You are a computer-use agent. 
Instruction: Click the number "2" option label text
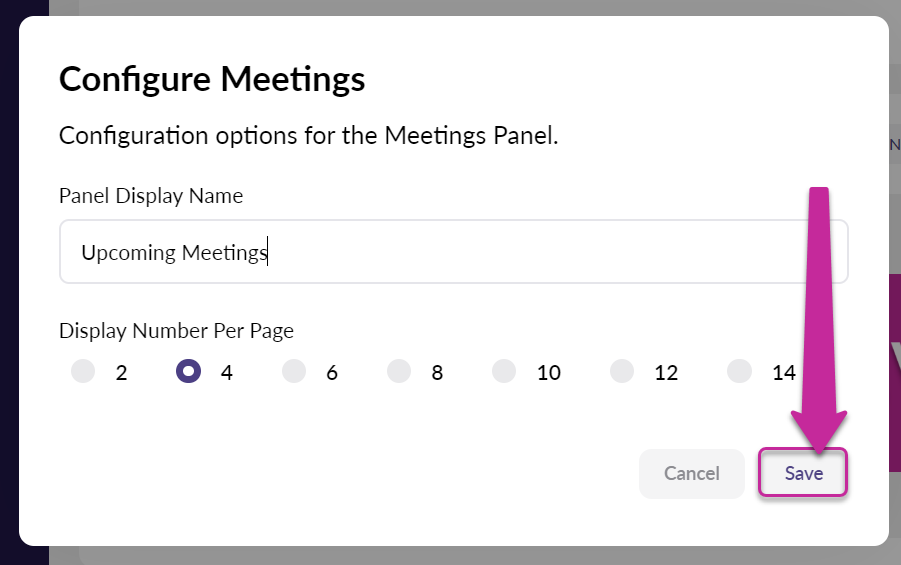click(121, 374)
